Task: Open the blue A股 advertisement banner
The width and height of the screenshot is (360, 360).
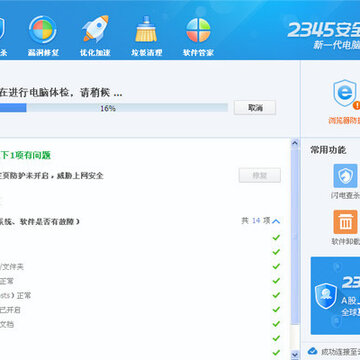Action: pos(335,295)
